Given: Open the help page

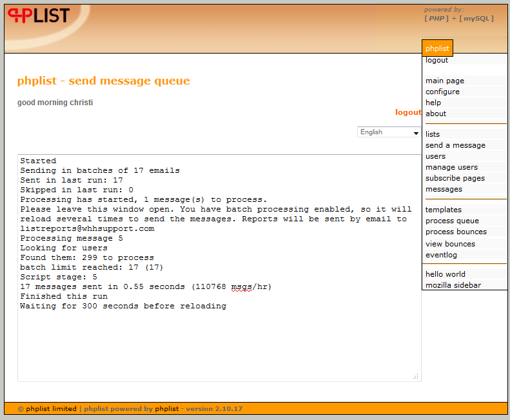Looking at the screenshot, I should pos(433,103).
